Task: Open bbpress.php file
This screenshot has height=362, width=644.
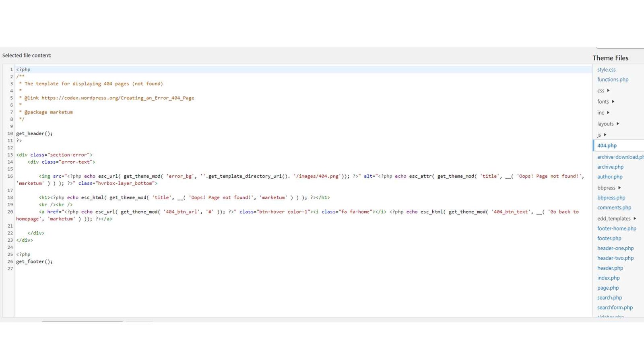Action: [611, 198]
